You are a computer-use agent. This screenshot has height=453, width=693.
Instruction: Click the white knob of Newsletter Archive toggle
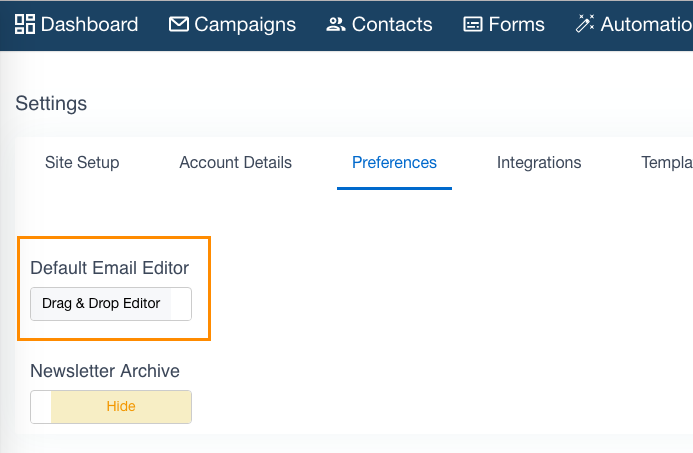[x=41, y=407]
